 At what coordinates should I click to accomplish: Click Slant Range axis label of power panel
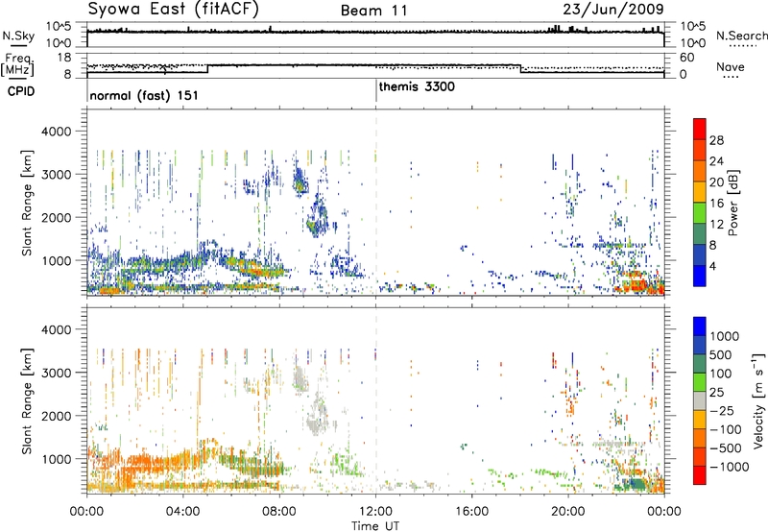pyautogui.click(x=27, y=203)
